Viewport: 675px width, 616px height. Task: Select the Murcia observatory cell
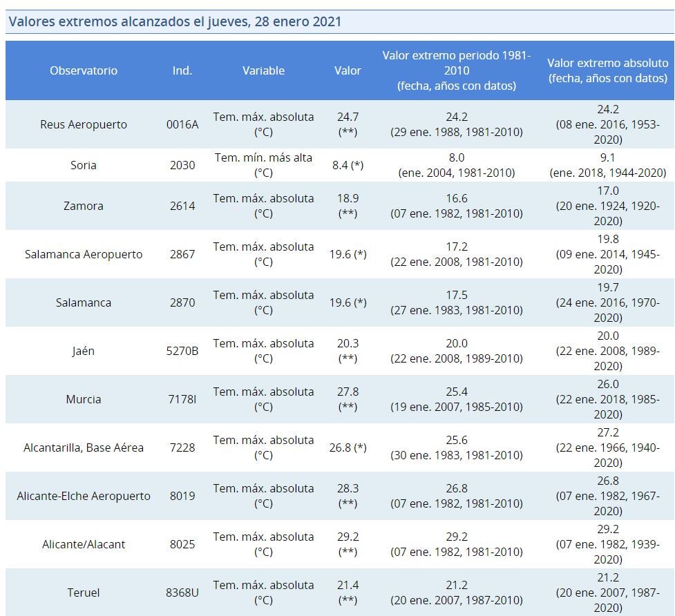[x=84, y=399]
